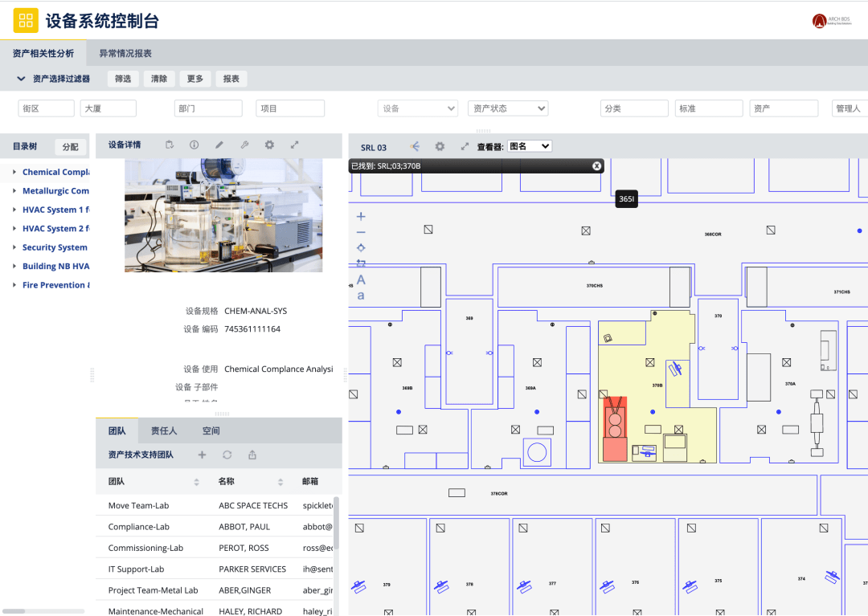This screenshot has height=616, width=868.
Task: Click the 清除 button to clear filters
Action: click(158, 79)
